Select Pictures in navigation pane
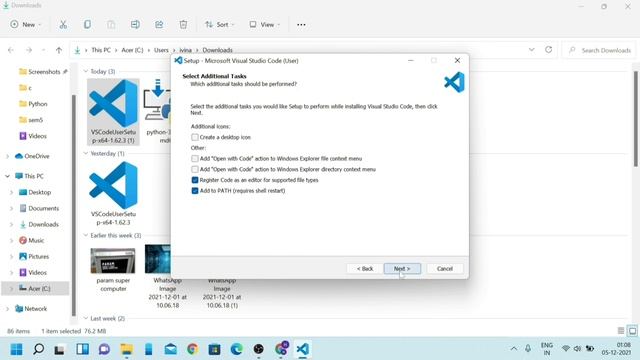640x360 pixels. tap(34, 256)
